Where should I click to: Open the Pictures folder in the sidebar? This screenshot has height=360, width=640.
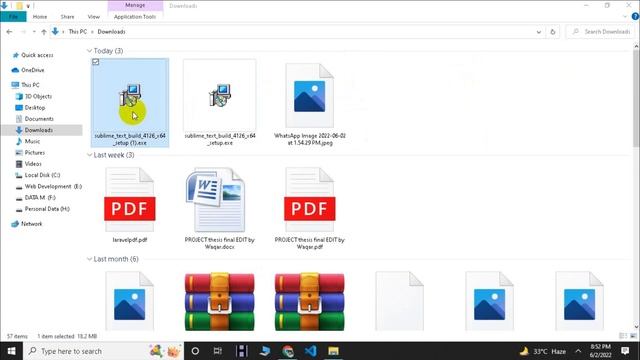click(35, 153)
